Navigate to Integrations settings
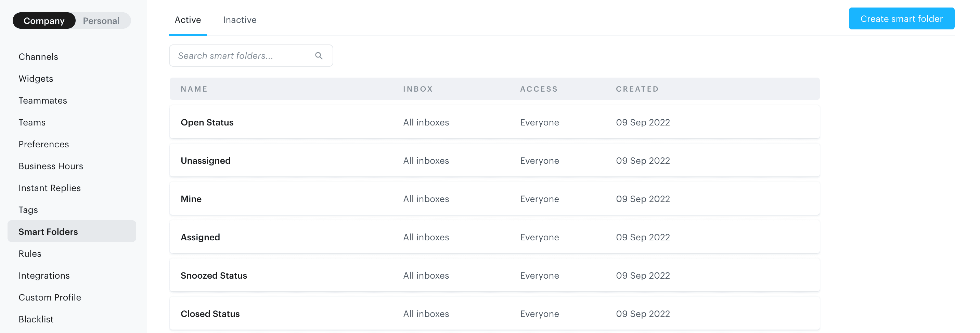This screenshot has height=333, width=980. (44, 275)
